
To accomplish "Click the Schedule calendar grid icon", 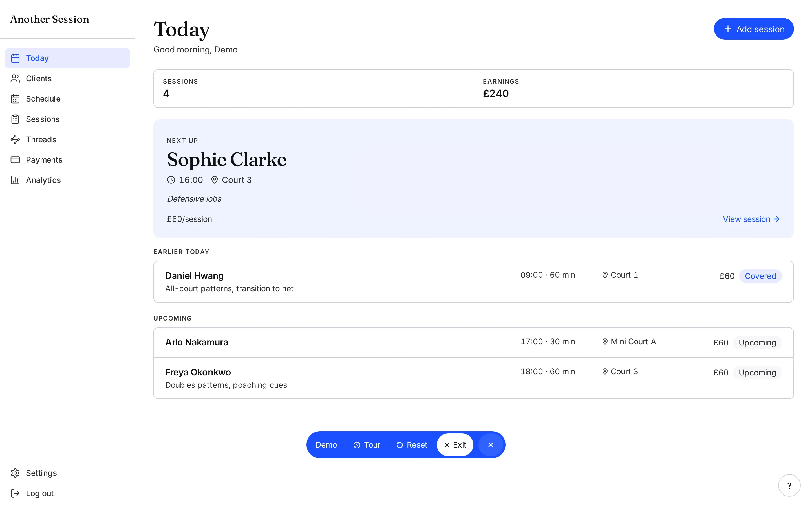I will pos(15,99).
